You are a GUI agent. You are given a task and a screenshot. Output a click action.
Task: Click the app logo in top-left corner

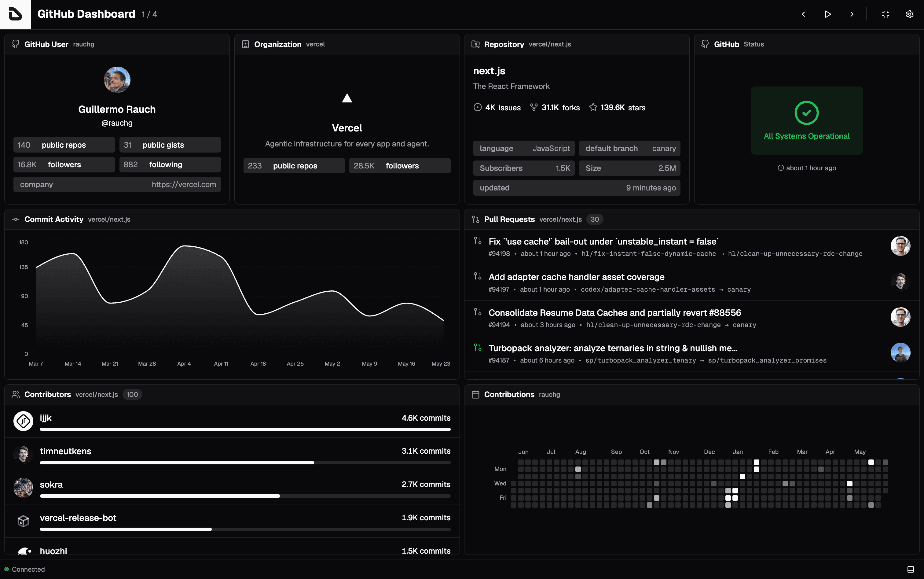(15, 15)
